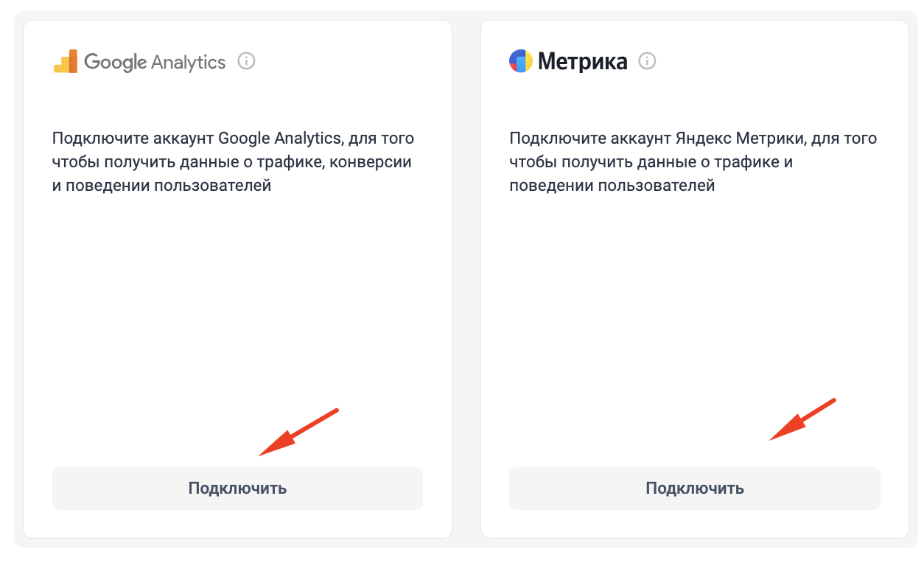The image size is (924, 566).
Task: Select the Метрика wordmark title
Action: click(583, 61)
